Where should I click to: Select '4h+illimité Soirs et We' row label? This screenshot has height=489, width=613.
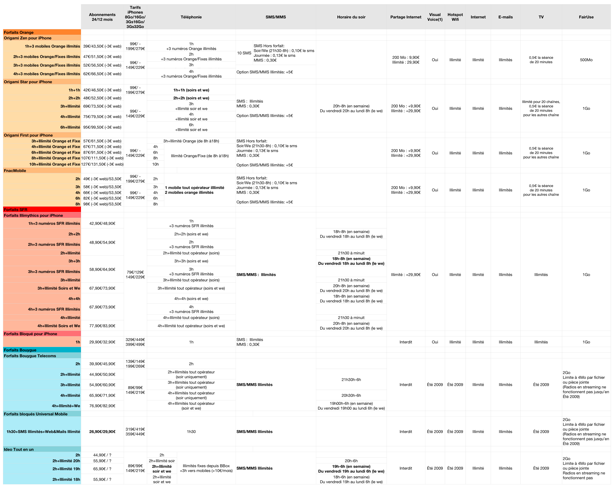coord(59,326)
